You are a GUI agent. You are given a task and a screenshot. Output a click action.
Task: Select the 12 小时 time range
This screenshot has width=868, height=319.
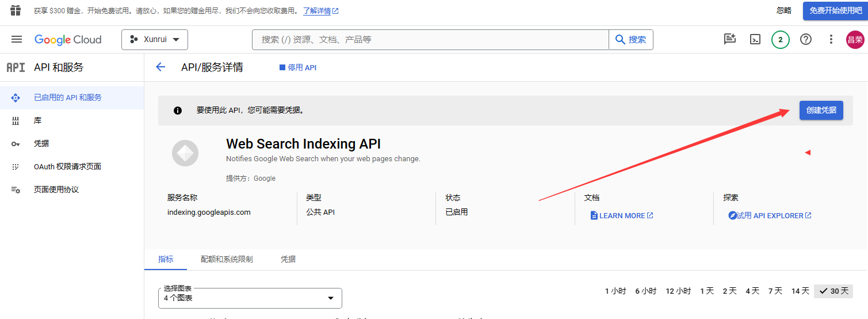pyautogui.click(x=679, y=291)
